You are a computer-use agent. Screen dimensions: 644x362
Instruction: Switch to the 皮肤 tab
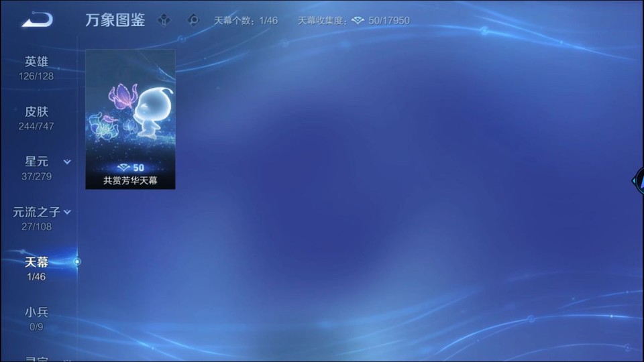coord(37,118)
